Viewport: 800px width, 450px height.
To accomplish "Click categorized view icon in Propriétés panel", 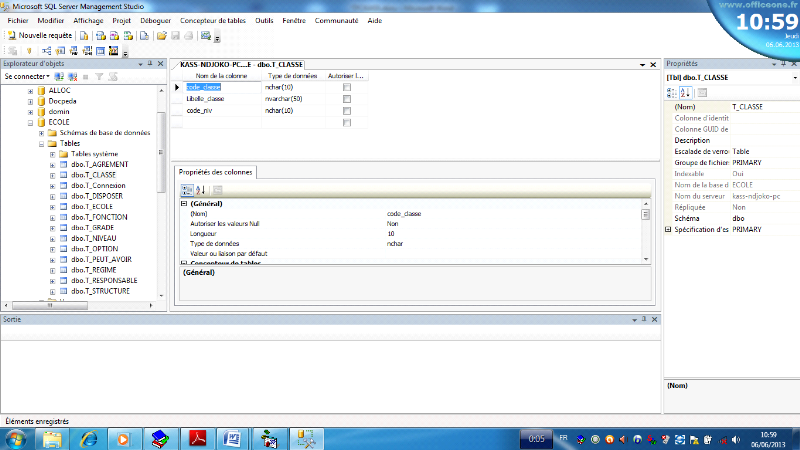I will (672, 92).
